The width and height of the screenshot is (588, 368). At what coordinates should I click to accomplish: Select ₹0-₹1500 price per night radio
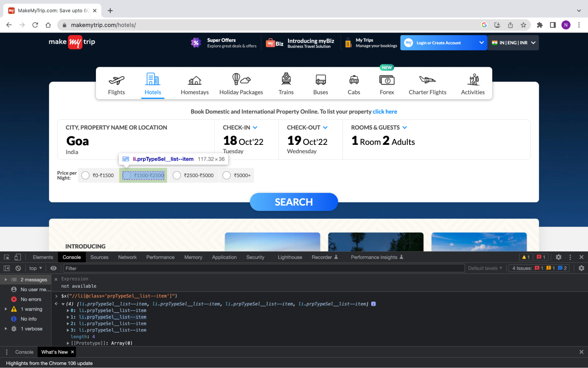pos(85,175)
